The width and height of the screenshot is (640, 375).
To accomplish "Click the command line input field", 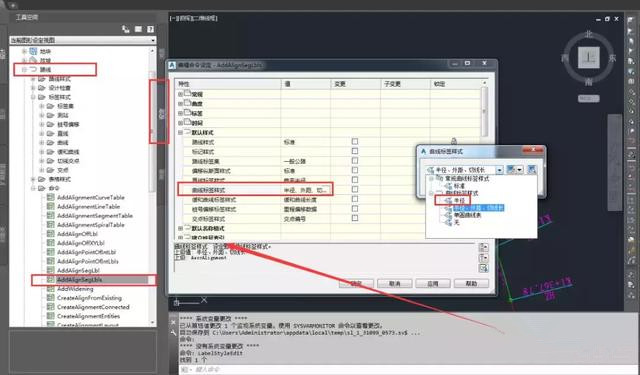I will (408, 370).
